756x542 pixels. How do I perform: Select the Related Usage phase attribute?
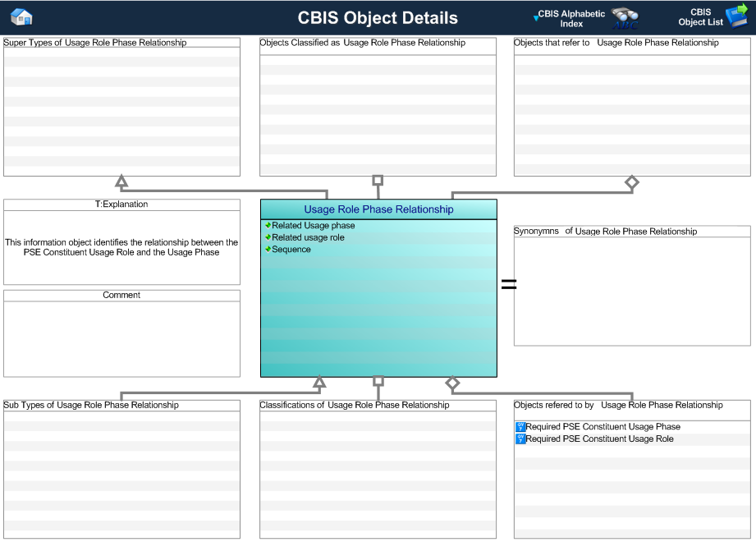[314, 225]
